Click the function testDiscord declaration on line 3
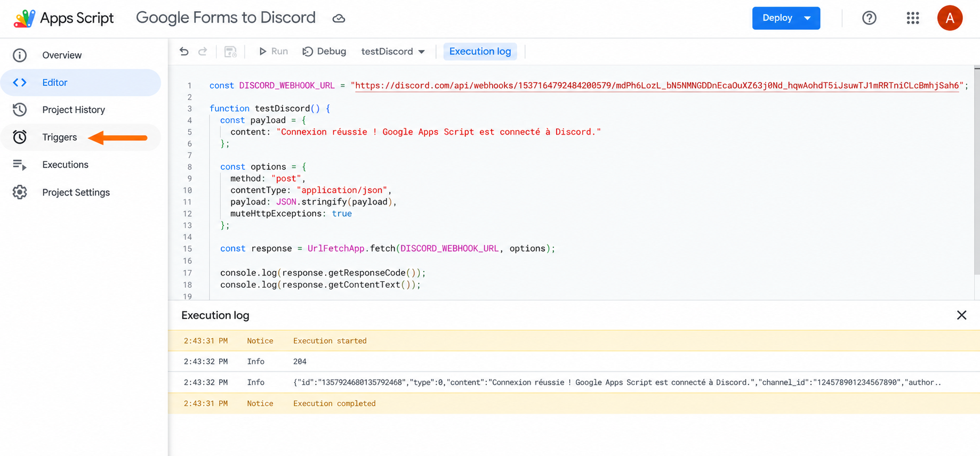Viewport: 980px width, 456px height. [x=270, y=109]
